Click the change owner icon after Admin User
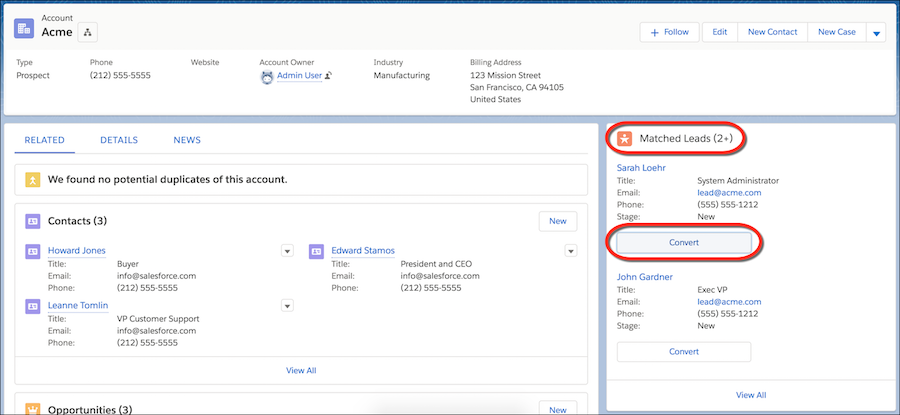The height and width of the screenshot is (415, 900). pos(329,75)
